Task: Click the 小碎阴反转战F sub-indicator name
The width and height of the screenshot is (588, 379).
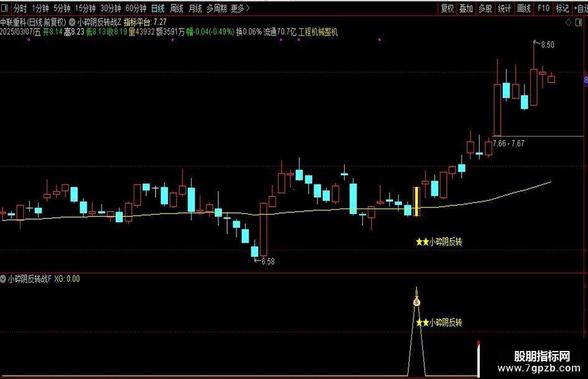Action: pos(30,279)
